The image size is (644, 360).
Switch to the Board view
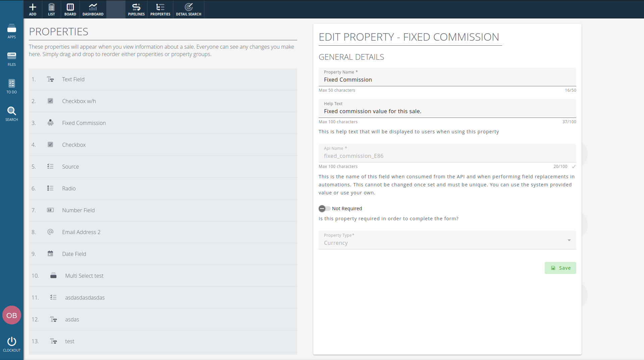(x=70, y=9)
